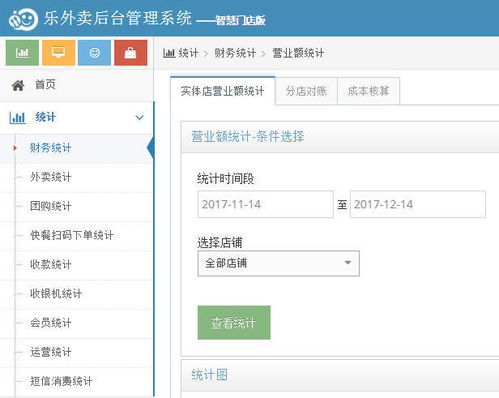Screen dimensions: 499x398
Task: Click the start date field 2017-11-14
Action: tap(265, 204)
